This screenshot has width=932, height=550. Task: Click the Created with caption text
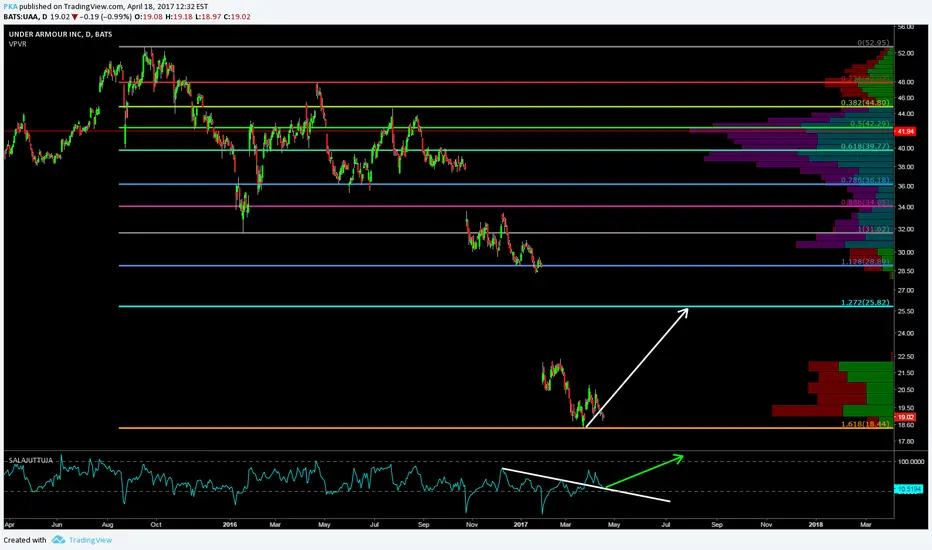coord(25,540)
